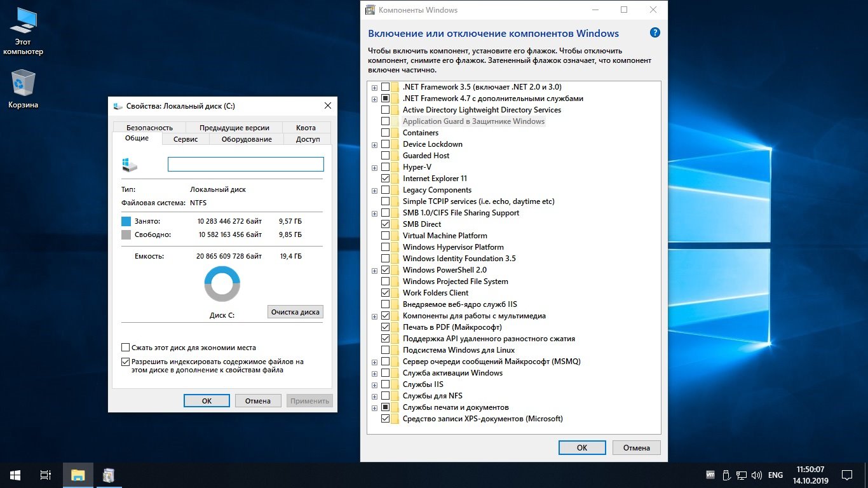
Task: Switch to the Windows Features taskbar app
Action: point(109,475)
